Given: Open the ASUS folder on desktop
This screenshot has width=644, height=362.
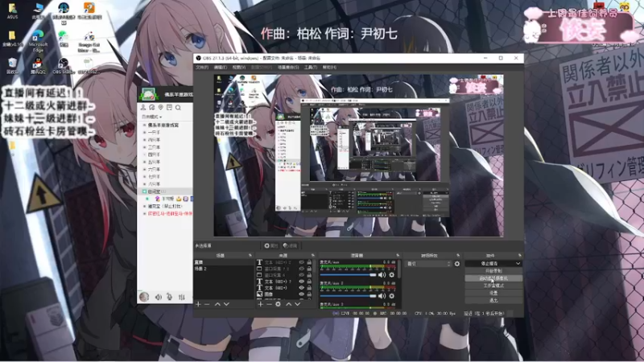Looking at the screenshot, I should (x=12, y=11).
